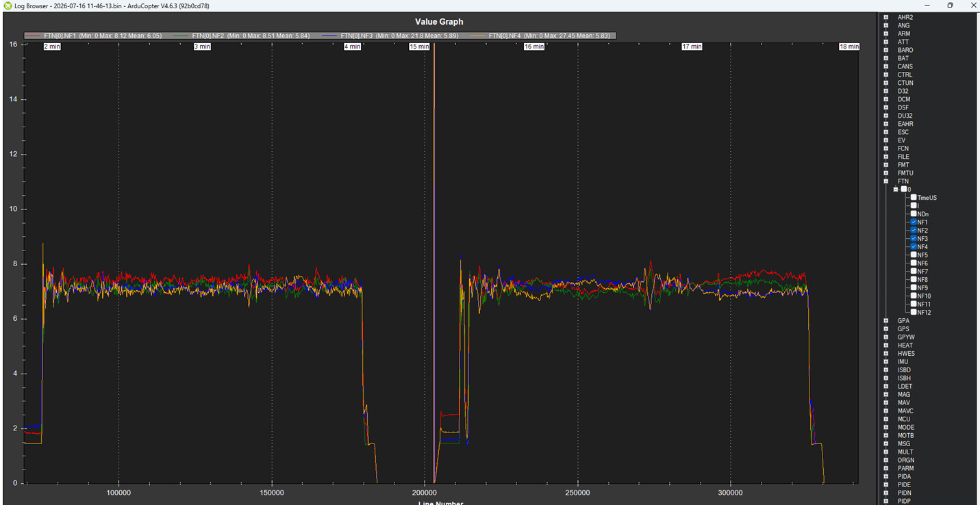The image size is (980, 505).
Task: Select the FILE tree label
Action: (903, 157)
